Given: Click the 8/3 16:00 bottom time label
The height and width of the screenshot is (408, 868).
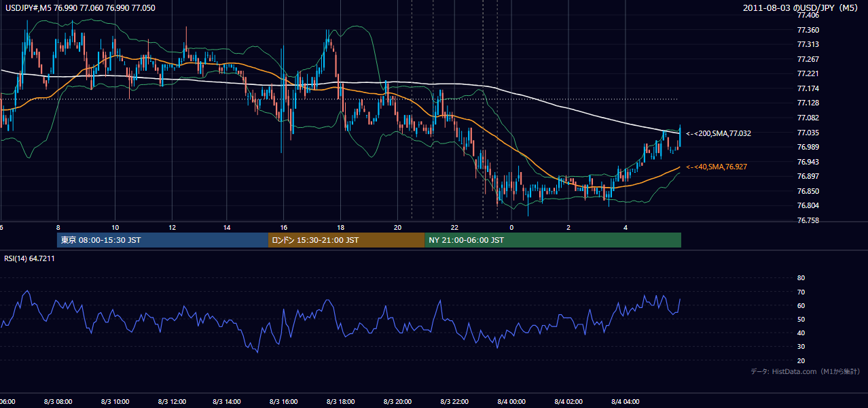Looking at the screenshot, I should [284, 402].
